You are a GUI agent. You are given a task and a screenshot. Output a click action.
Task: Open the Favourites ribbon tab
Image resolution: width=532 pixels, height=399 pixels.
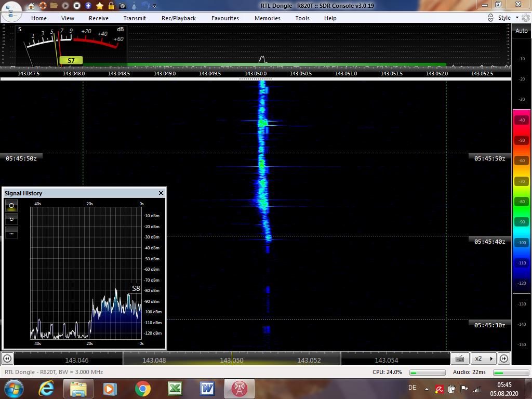pyautogui.click(x=225, y=18)
